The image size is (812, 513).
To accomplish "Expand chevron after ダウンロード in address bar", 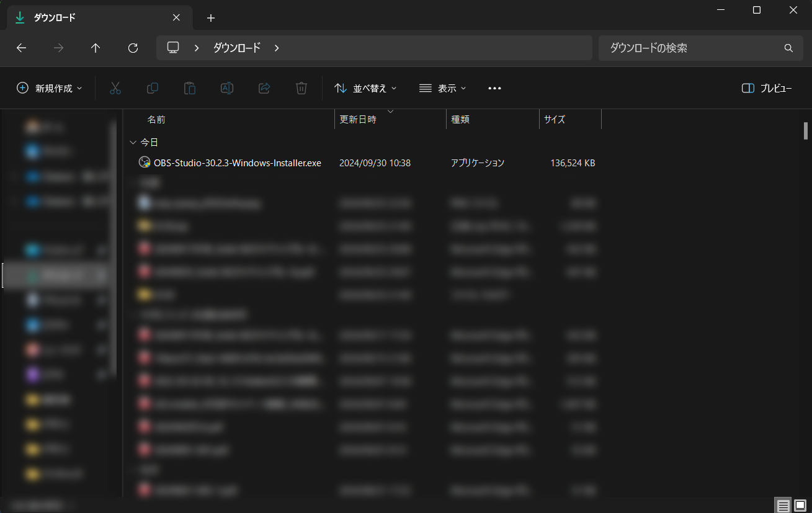I will (277, 48).
